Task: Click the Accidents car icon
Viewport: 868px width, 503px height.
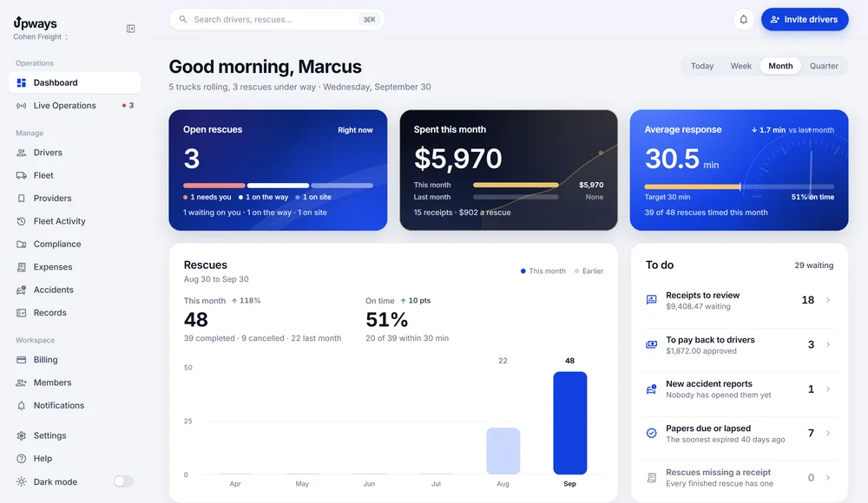Action: pyautogui.click(x=22, y=290)
